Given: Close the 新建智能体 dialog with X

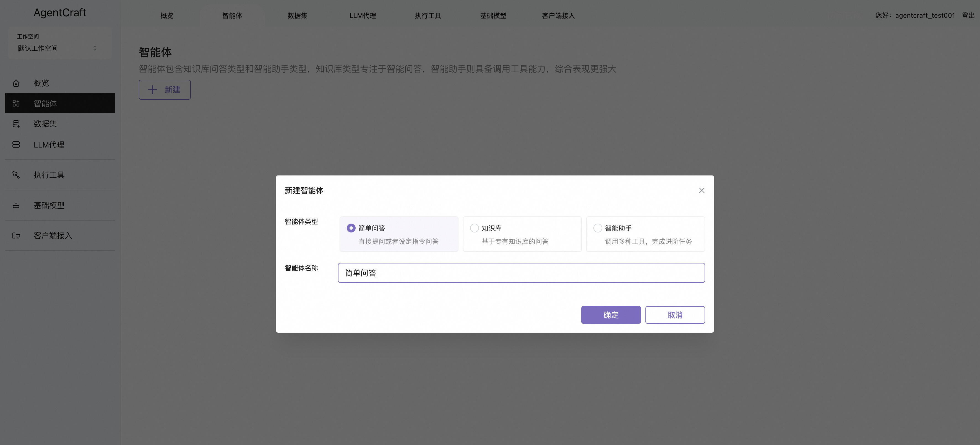Looking at the screenshot, I should [702, 190].
